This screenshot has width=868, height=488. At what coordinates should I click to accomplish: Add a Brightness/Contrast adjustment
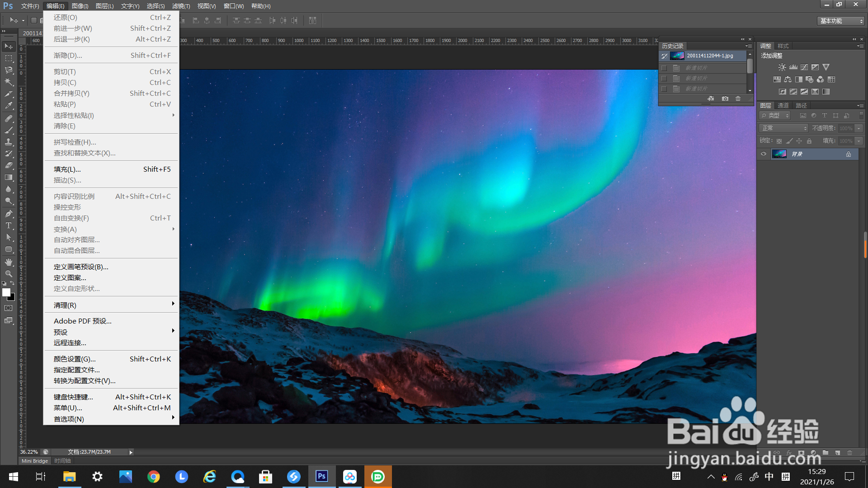pos(782,67)
